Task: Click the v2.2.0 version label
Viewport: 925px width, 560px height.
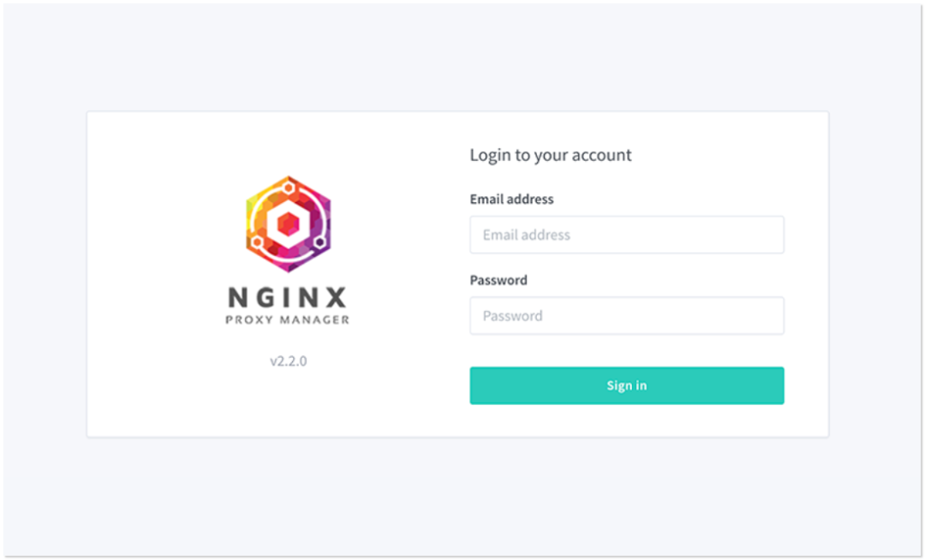Action: (x=288, y=361)
